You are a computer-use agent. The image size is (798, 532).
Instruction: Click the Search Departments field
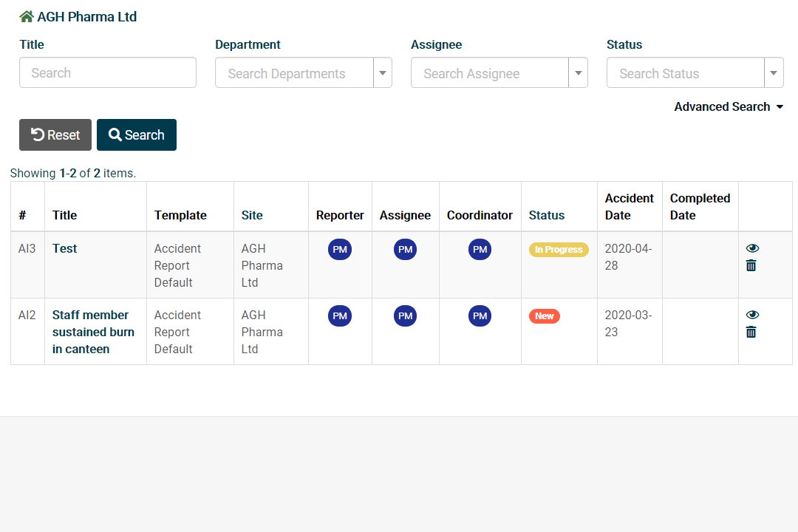(294, 73)
